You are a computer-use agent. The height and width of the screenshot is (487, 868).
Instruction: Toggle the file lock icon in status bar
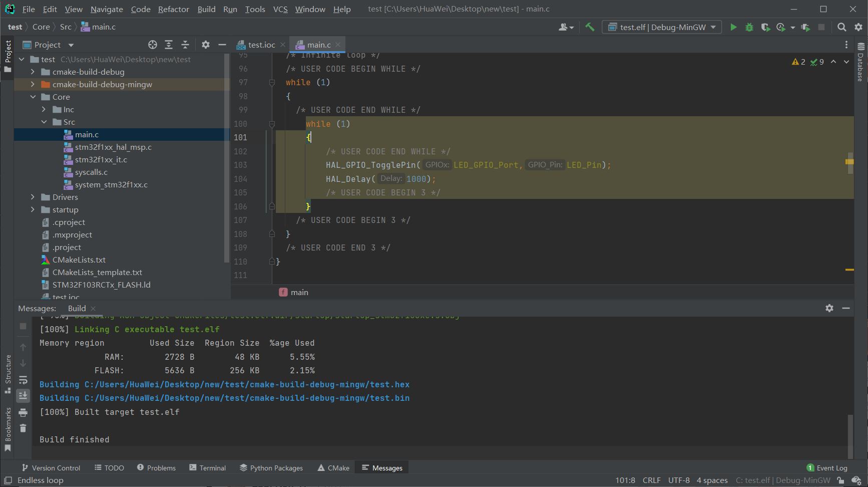pos(841,480)
